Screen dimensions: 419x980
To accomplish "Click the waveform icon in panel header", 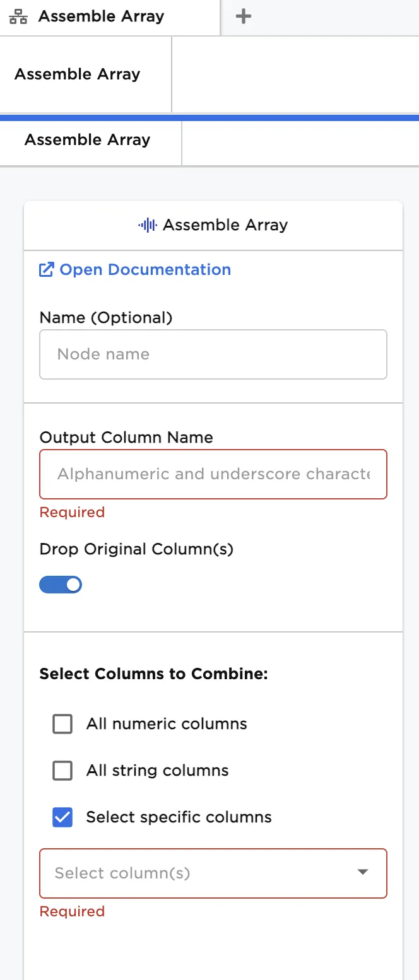I will (x=147, y=225).
